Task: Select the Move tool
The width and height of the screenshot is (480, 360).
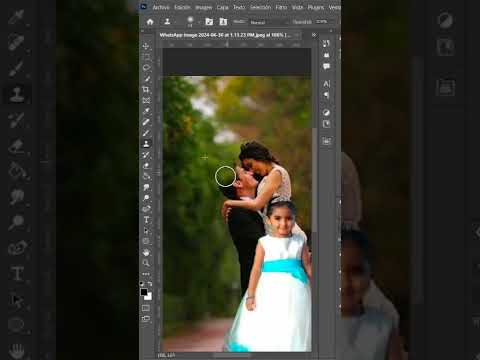Action: [x=146, y=46]
